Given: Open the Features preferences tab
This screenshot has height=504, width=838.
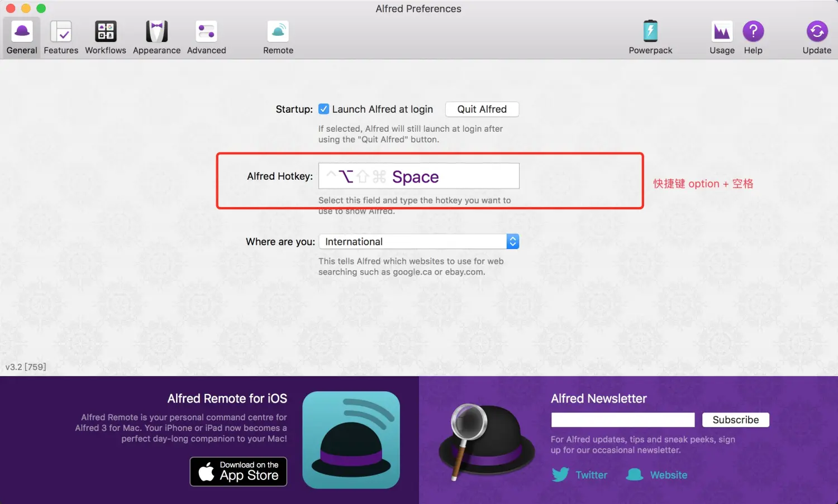Looking at the screenshot, I should tap(61, 38).
